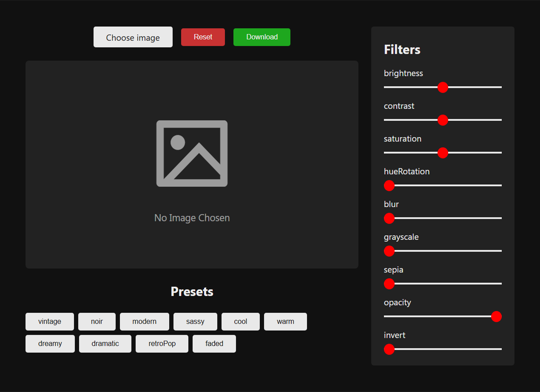Click the Reset button

pyautogui.click(x=203, y=37)
